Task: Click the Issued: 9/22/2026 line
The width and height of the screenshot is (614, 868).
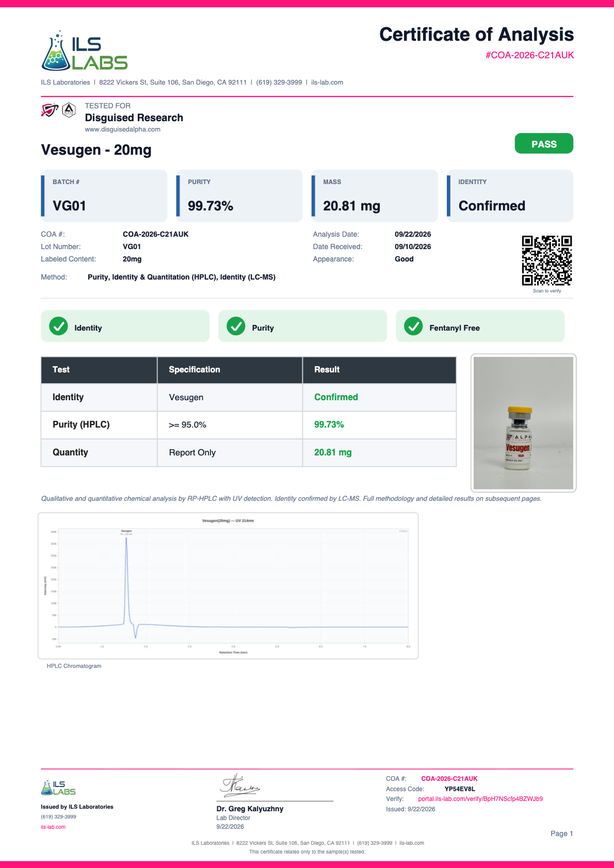Action: (x=411, y=809)
